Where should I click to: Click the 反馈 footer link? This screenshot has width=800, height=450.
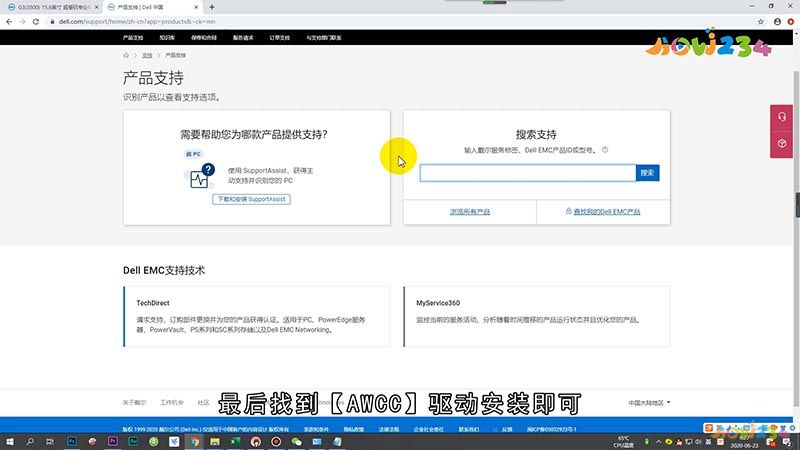pyautogui.click(x=507, y=430)
